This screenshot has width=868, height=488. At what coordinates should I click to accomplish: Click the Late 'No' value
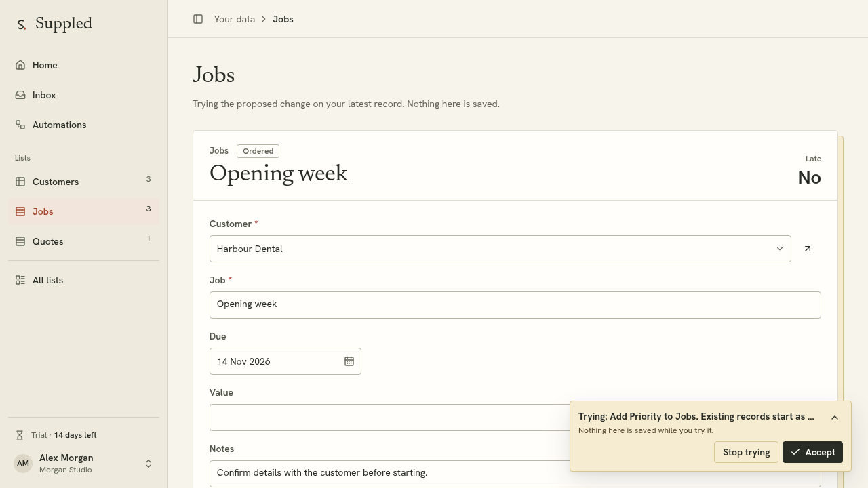coord(809,178)
